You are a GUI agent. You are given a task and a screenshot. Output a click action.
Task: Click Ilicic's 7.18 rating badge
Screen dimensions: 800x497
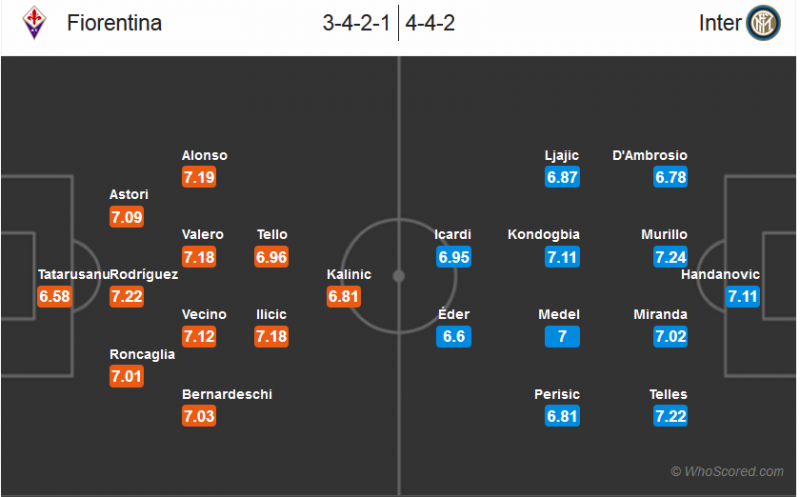[x=271, y=336]
